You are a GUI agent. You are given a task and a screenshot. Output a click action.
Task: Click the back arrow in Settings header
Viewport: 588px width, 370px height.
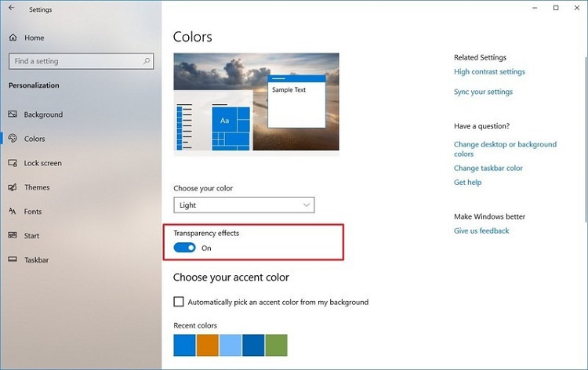click(10, 9)
